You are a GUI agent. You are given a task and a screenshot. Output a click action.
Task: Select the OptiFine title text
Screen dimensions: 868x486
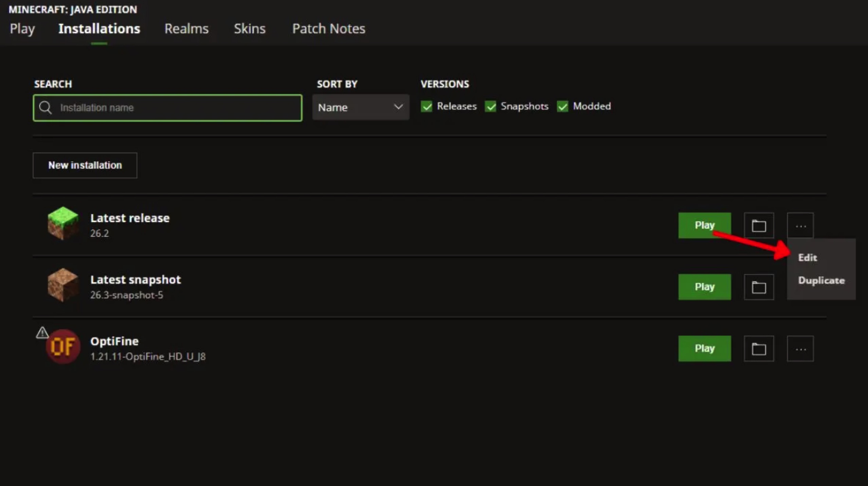114,341
